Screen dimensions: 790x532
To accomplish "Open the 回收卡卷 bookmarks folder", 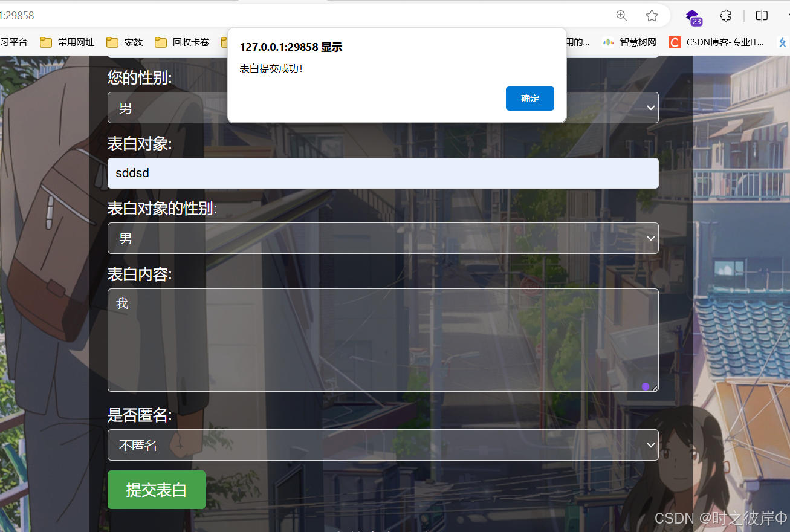I will pos(182,42).
